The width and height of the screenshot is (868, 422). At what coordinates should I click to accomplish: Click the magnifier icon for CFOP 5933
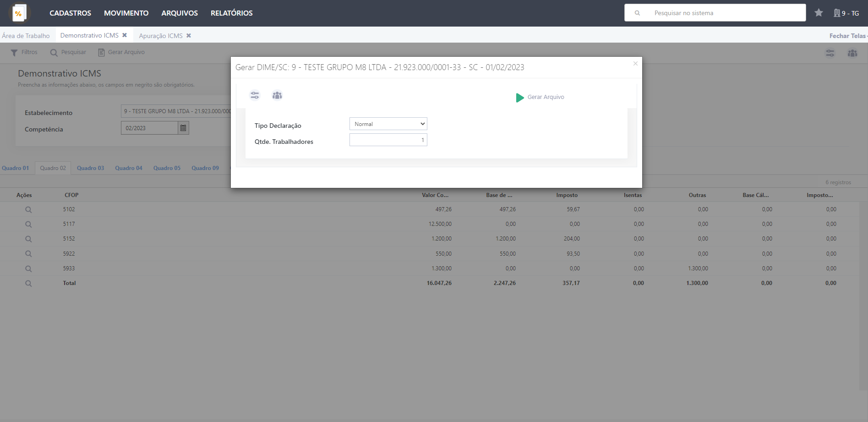[x=28, y=269]
